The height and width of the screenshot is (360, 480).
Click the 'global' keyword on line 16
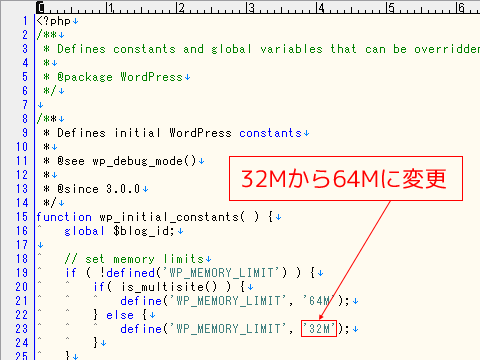click(x=85, y=231)
